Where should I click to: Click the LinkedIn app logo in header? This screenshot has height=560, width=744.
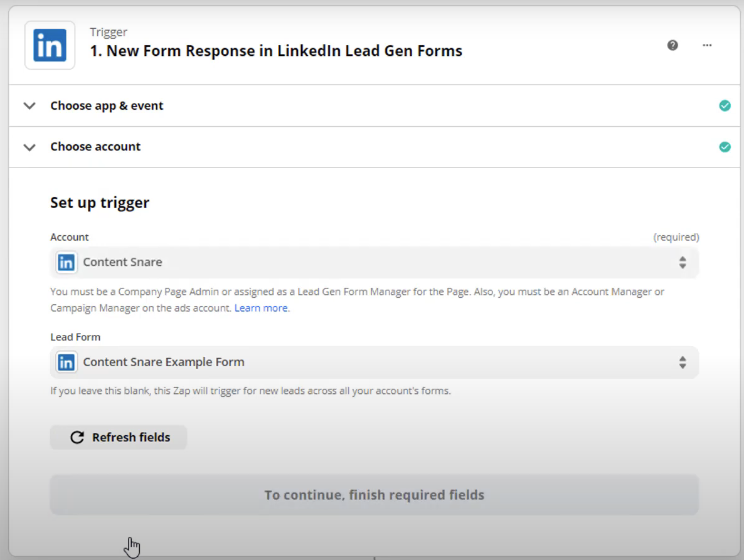pyautogui.click(x=50, y=45)
